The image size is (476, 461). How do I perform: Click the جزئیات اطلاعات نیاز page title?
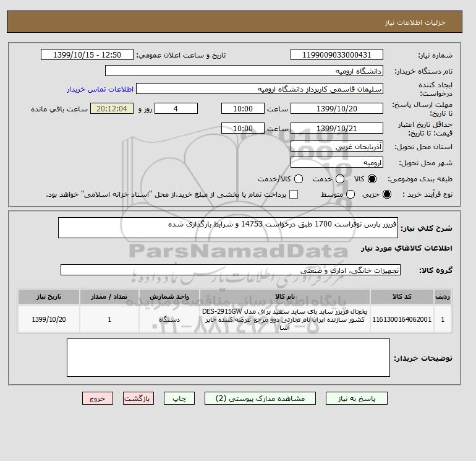point(415,22)
